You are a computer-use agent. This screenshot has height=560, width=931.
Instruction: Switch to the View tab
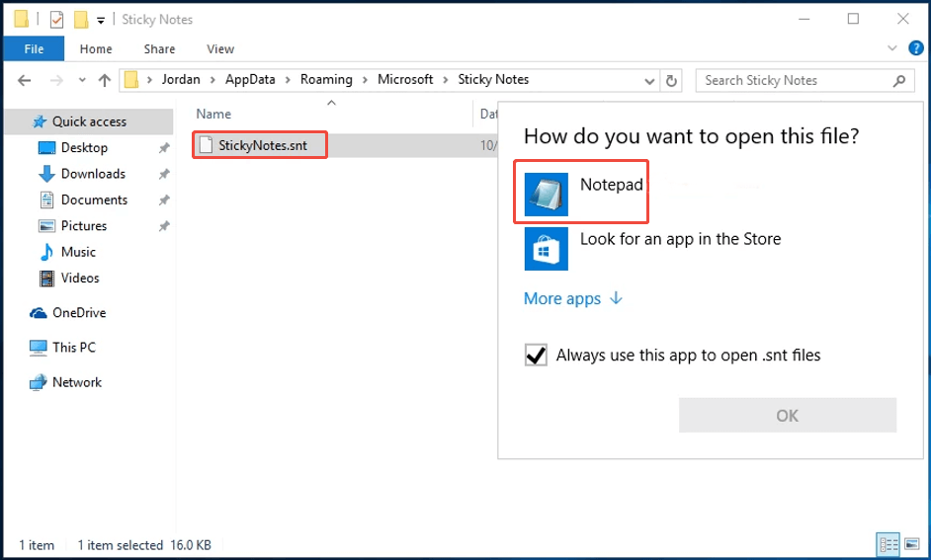click(220, 48)
